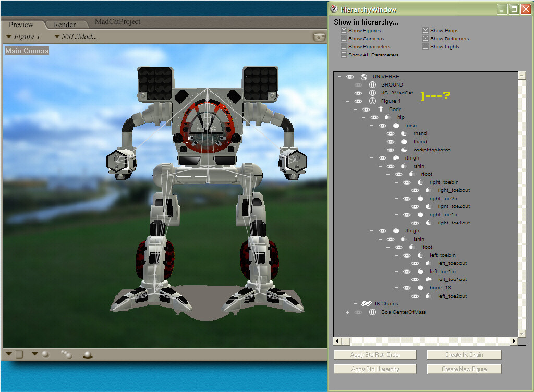Click the ground shadow sphere icon
This screenshot has width=534, height=392.
[88, 355]
